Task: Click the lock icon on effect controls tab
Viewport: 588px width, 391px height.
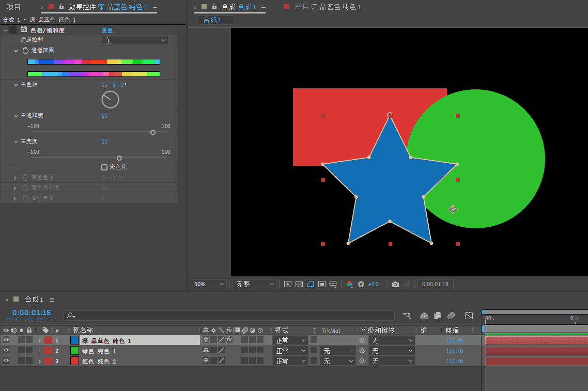Action: pyautogui.click(x=61, y=6)
